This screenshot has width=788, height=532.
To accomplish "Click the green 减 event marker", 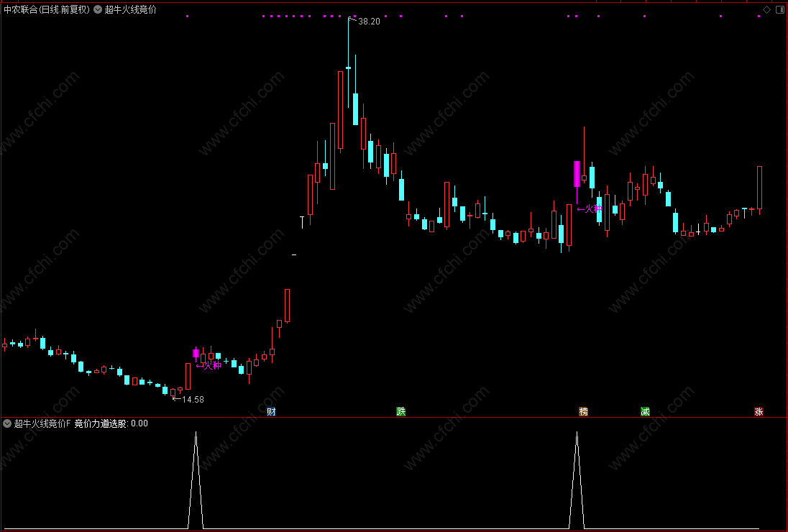I will coord(645,412).
